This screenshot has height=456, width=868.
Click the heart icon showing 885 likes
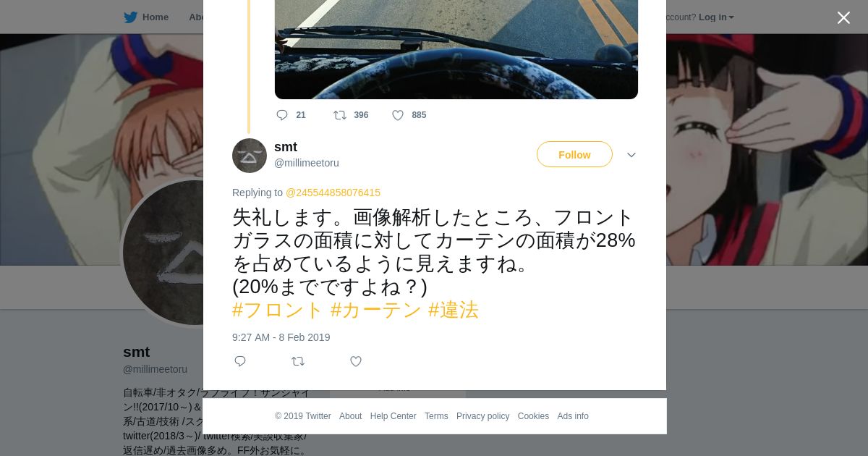(x=398, y=115)
